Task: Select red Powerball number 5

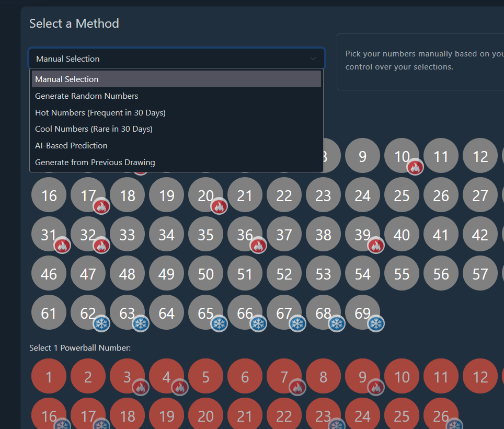Action: point(205,376)
